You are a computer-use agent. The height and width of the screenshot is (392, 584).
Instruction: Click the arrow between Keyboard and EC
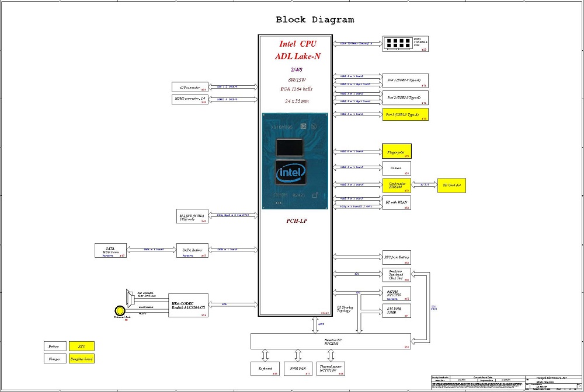(265, 356)
